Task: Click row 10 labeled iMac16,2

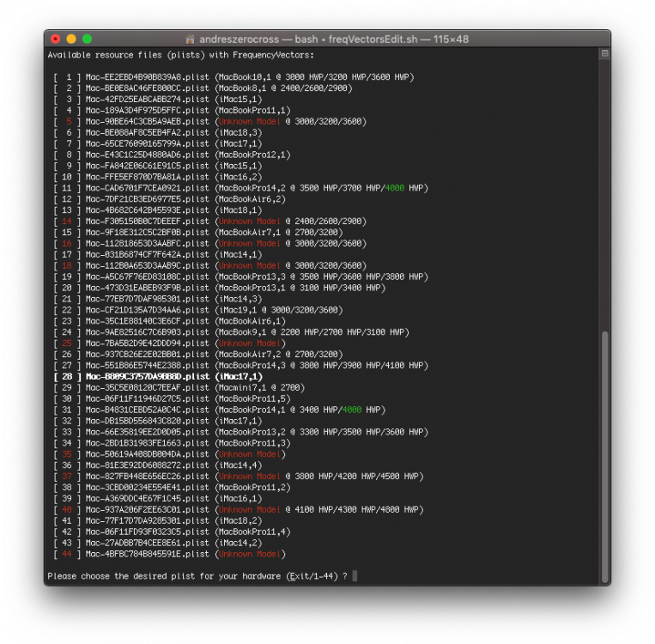Action: [158, 177]
